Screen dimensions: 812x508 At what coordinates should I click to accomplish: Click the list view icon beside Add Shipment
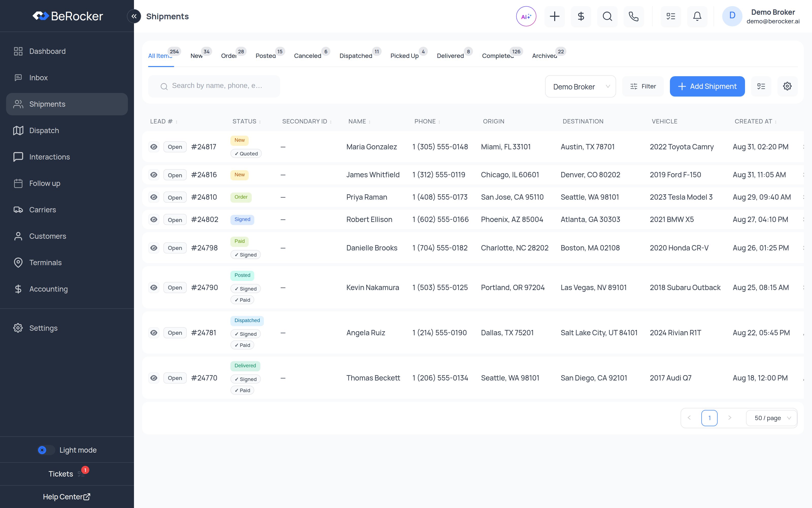761,86
